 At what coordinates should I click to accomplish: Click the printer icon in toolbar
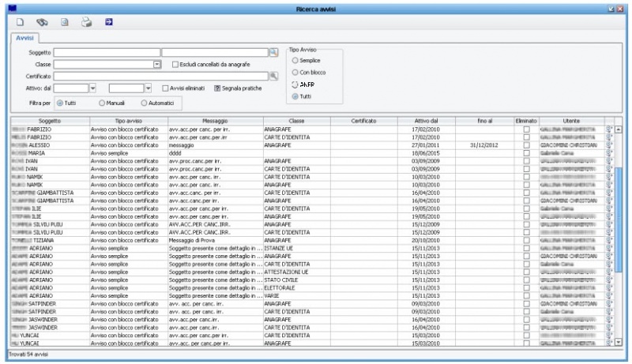[x=87, y=22]
